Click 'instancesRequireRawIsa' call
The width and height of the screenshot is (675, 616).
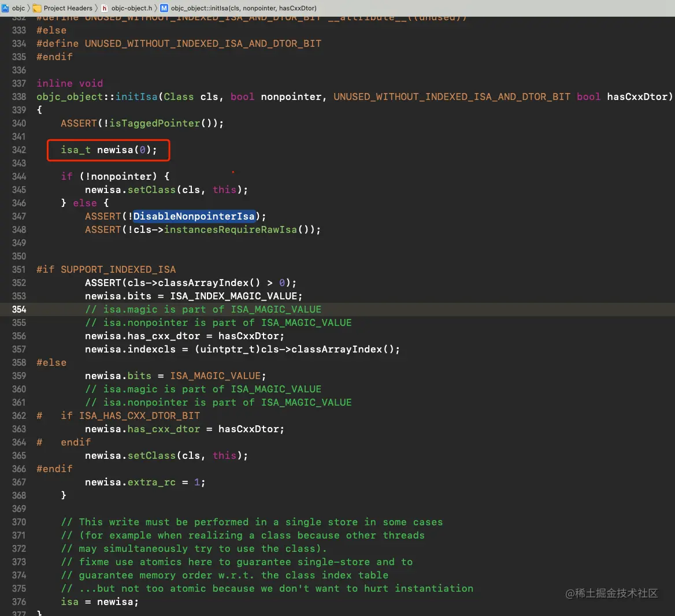231,230
